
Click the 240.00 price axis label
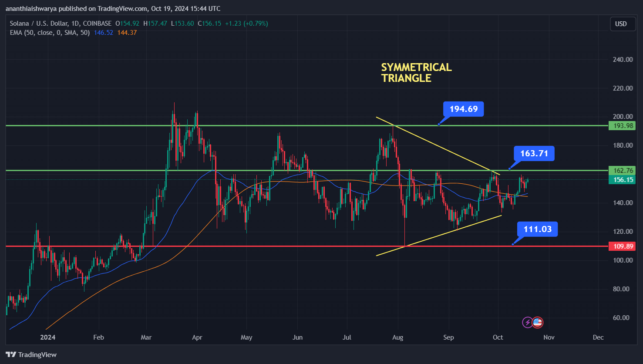623,60
